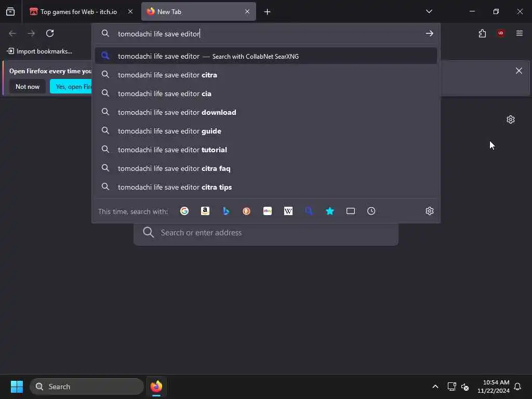Expand the List all tabs dropdown
Image resolution: width=532 pixels, height=399 pixels.
coord(429,11)
